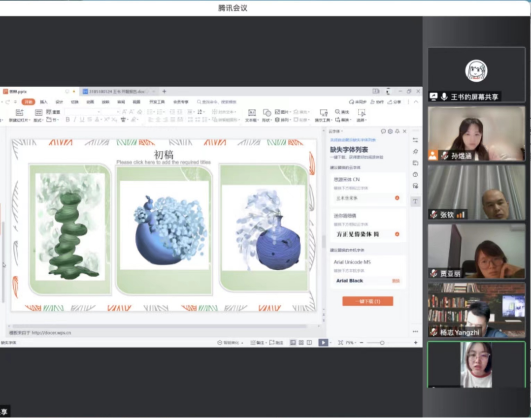Click the settings gear in cloud font panel
The height and width of the screenshot is (418, 532).
coord(390,131)
